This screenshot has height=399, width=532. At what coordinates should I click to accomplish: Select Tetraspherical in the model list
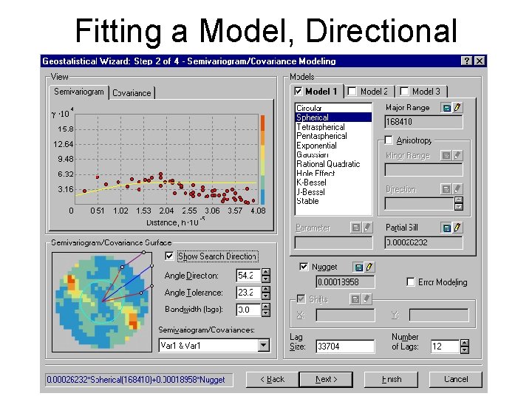coord(333,127)
